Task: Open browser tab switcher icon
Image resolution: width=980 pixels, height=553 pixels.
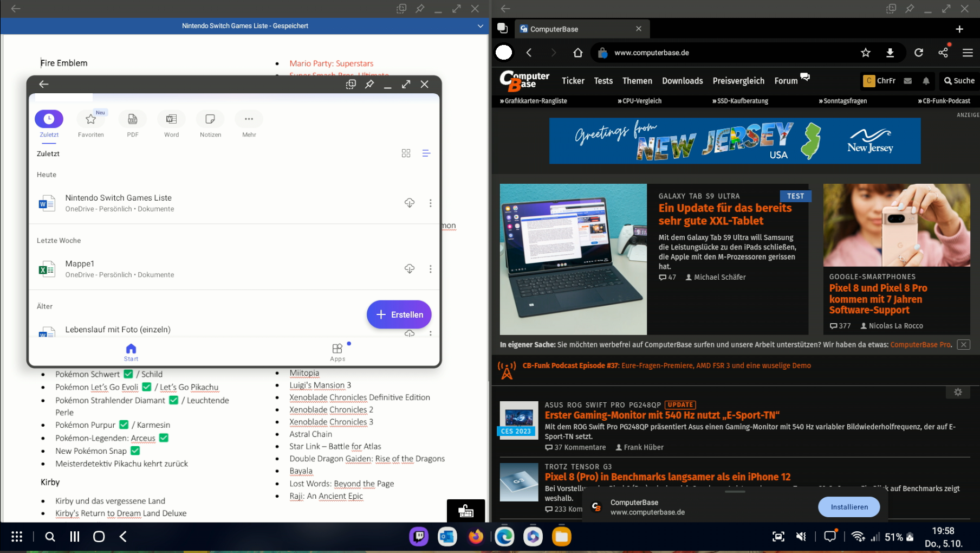Action: (503, 28)
